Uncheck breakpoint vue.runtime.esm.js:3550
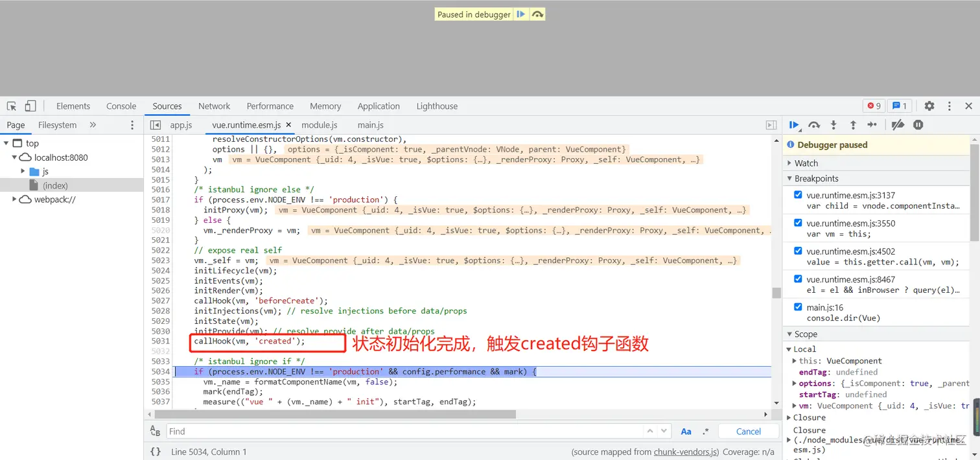 click(x=798, y=223)
